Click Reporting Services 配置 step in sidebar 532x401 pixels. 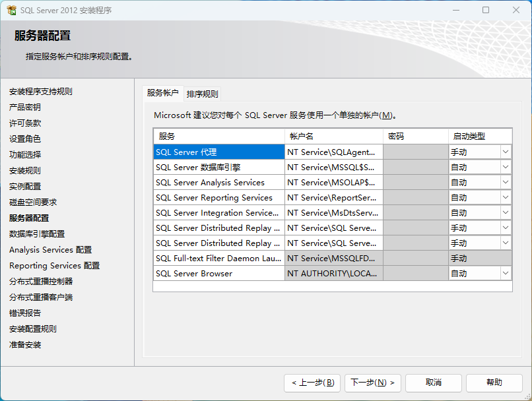[54, 265]
